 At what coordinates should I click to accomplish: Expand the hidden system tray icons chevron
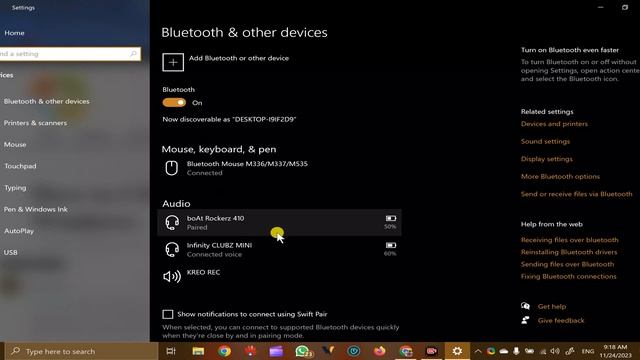pos(478,351)
